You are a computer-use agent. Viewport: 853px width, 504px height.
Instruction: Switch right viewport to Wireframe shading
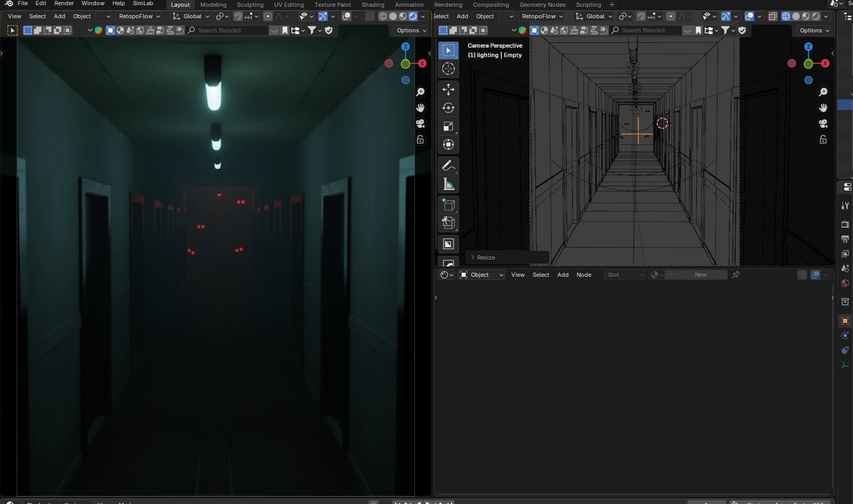coord(786,16)
